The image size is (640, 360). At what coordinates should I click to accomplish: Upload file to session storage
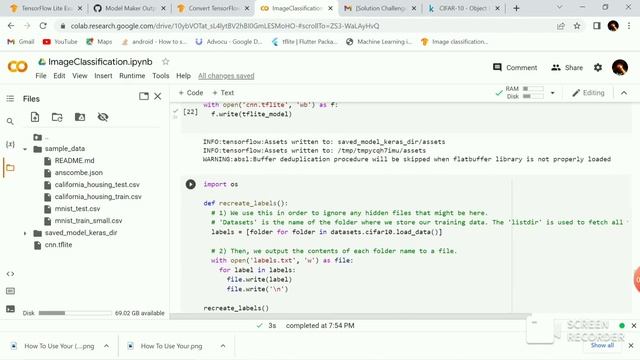35,117
